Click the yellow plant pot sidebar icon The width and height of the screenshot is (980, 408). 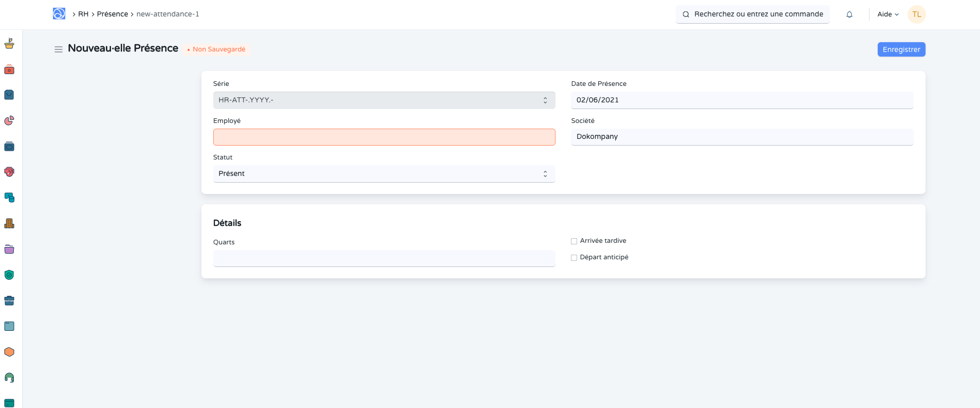coord(9,44)
